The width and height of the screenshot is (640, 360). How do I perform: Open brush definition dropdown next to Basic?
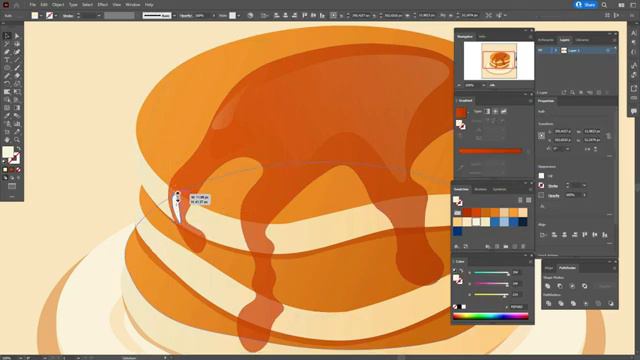tap(174, 16)
